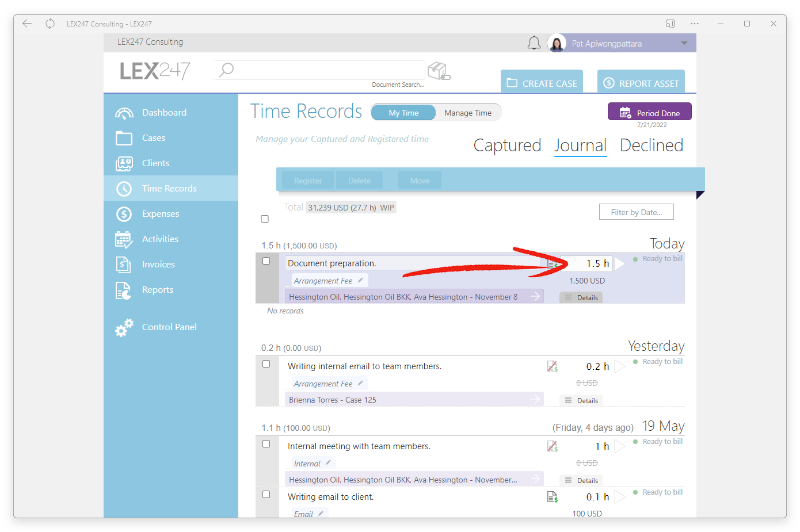Viewport: 800px width, 532px height.
Task: Click the cast/tablet icon in title bar
Action: point(671,24)
